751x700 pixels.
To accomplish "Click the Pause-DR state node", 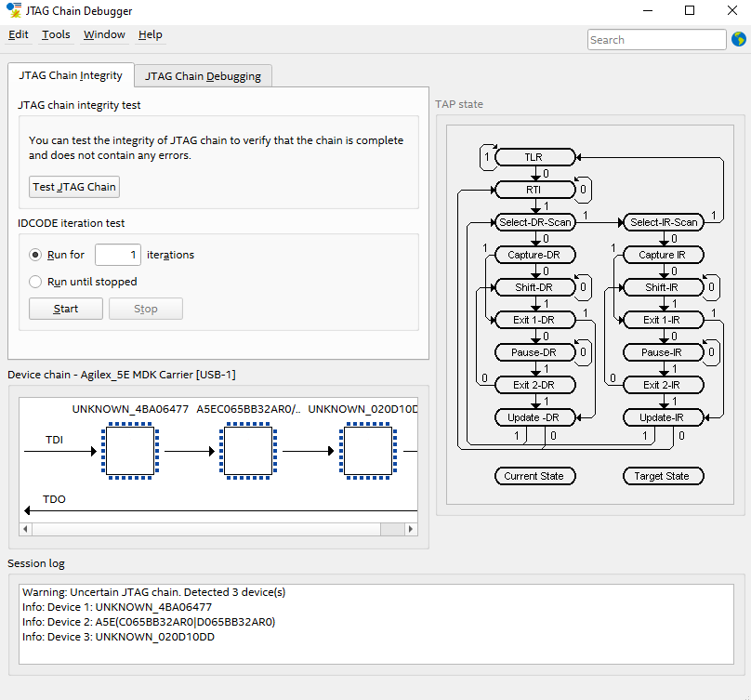I will [x=534, y=352].
